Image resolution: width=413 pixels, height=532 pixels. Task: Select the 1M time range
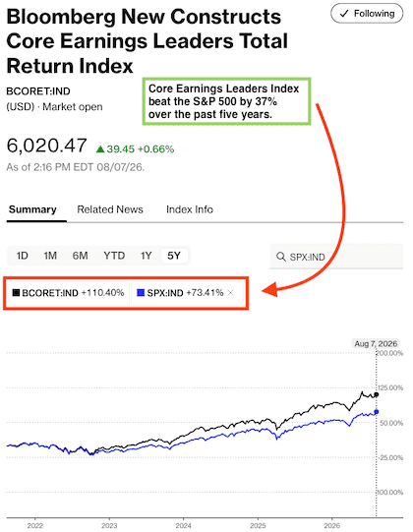click(50, 256)
